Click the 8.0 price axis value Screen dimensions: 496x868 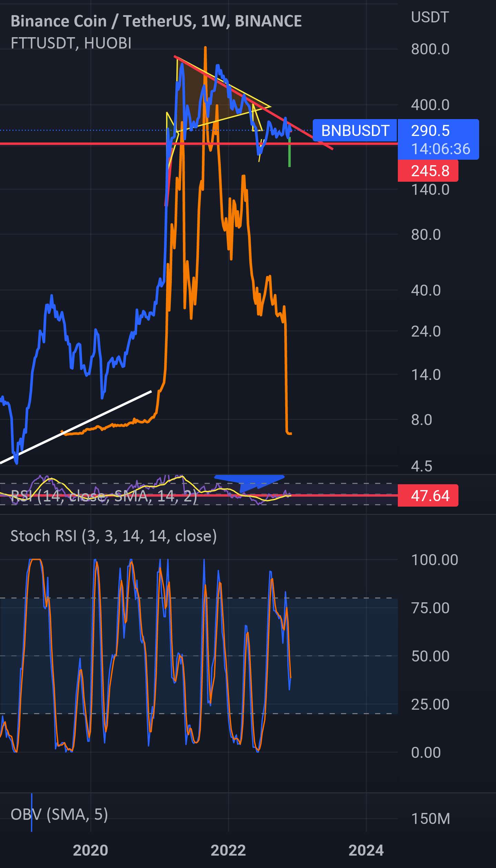pos(422,420)
